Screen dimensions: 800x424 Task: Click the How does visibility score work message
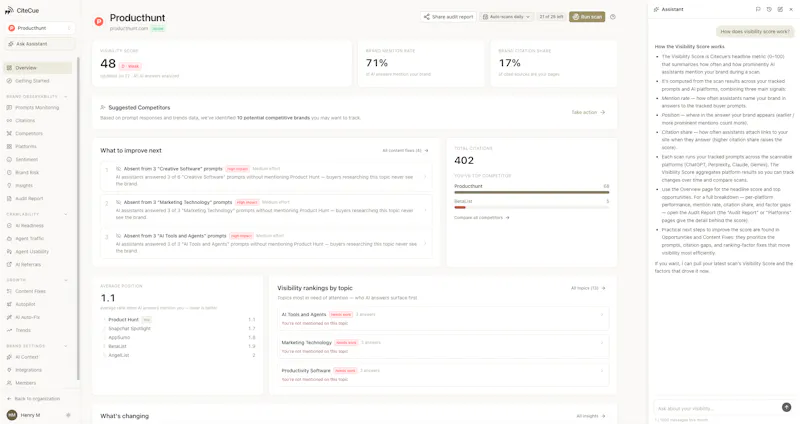click(755, 32)
